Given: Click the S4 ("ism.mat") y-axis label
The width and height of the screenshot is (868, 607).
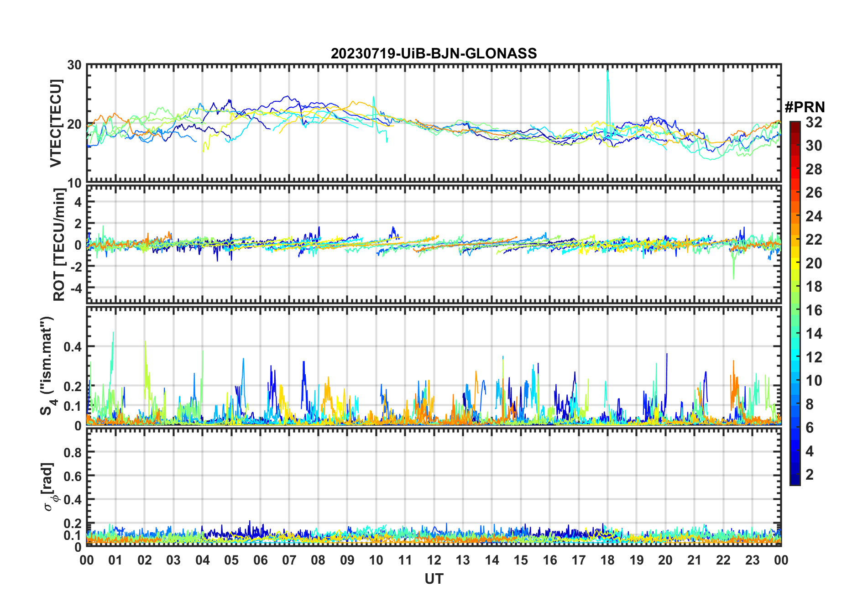Looking at the screenshot, I should 47,366.
